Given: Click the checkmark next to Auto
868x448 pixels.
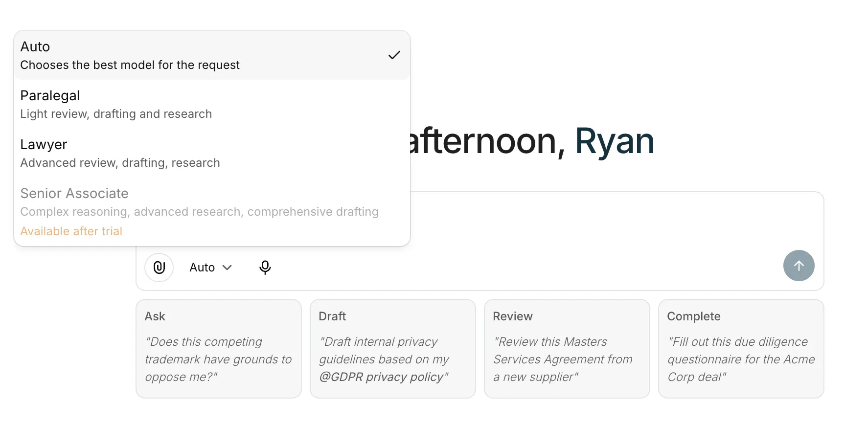Looking at the screenshot, I should pyautogui.click(x=394, y=55).
